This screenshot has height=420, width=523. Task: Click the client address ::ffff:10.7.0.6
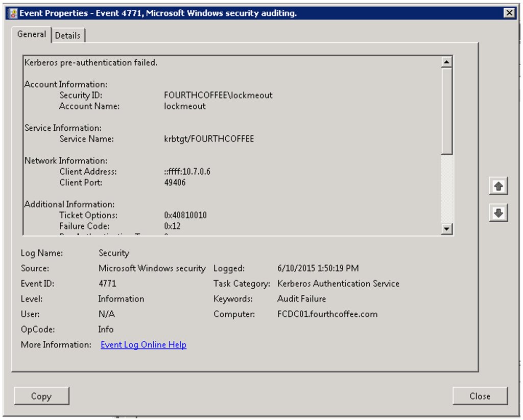[187, 172]
